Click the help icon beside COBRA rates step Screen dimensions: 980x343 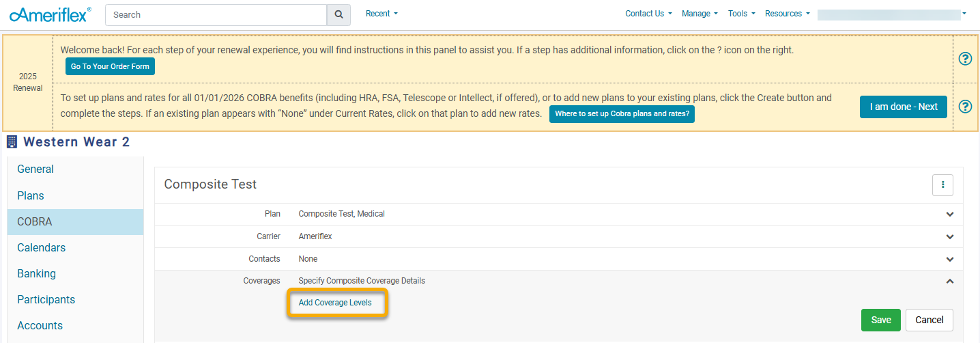pos(965,107)
